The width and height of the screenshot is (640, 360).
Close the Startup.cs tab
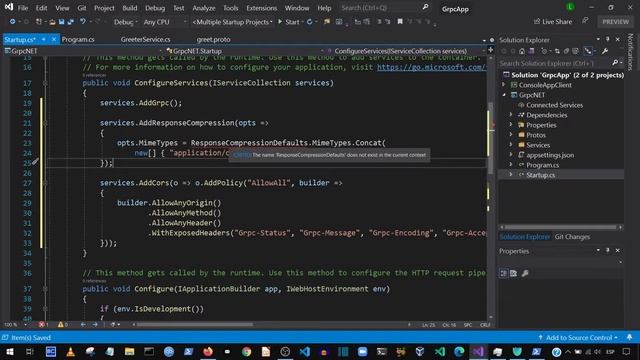[53, 40]
